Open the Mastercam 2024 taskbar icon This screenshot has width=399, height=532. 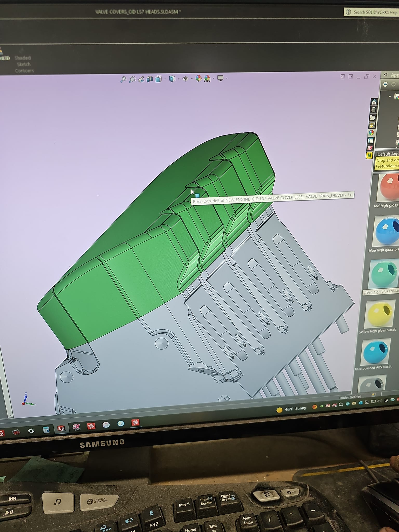coord(76,427)
